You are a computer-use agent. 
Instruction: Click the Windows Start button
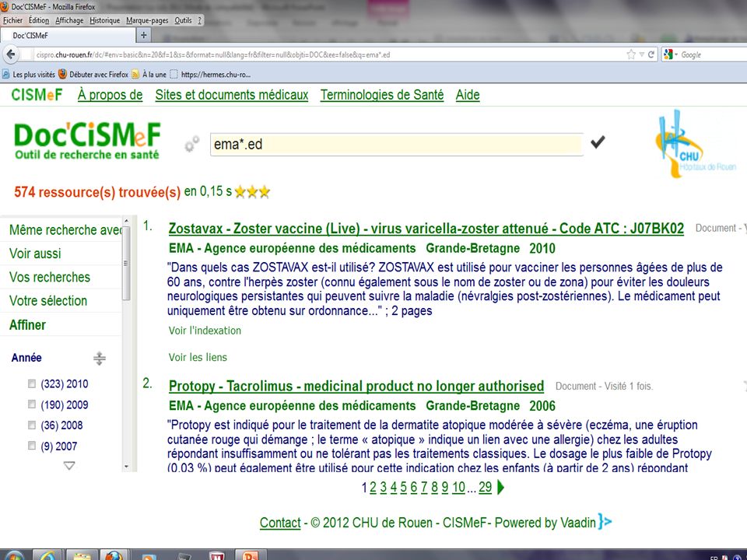[x=13, y=555]
